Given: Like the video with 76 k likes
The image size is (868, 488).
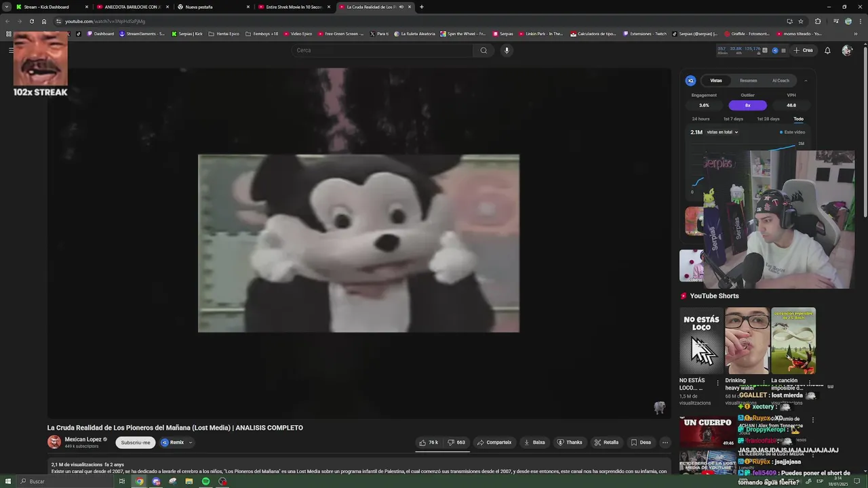Looking at the screenshot, I should coord(429,443).
